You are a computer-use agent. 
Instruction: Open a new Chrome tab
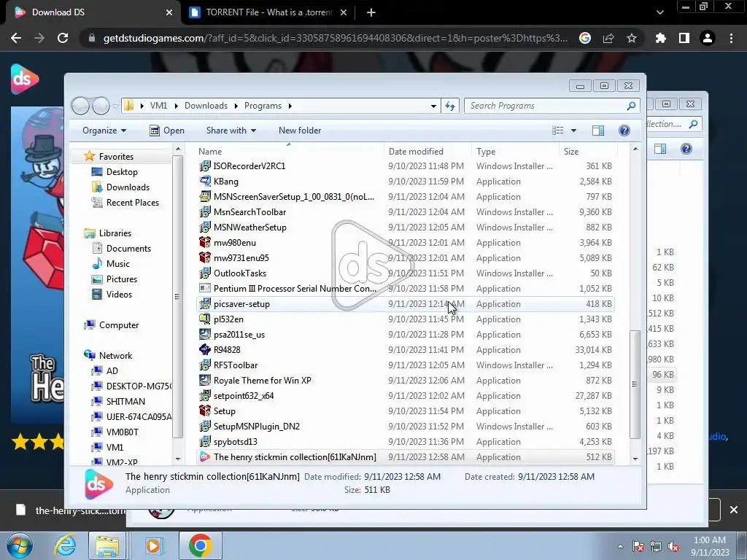(371, 12)
